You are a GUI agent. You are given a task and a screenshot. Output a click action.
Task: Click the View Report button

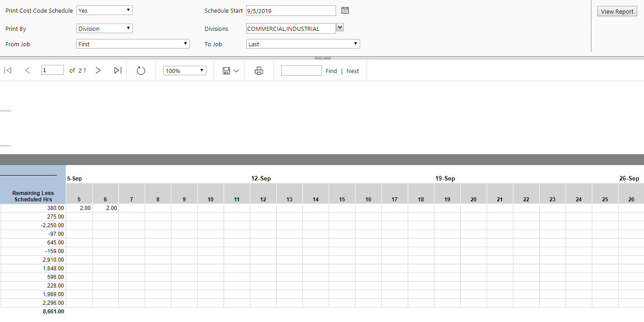[617, 12]
